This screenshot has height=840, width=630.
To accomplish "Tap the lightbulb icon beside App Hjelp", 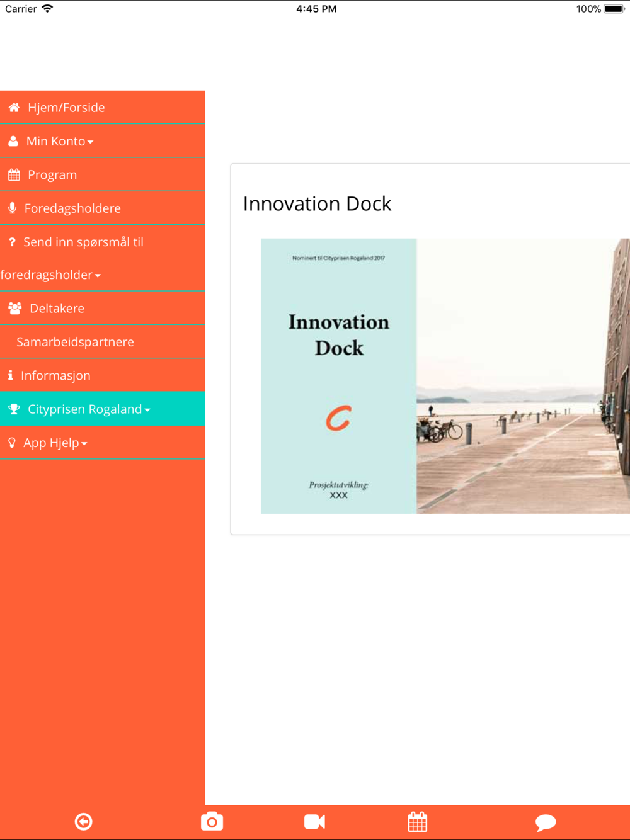I will pyautogui.click(x=12, y=443).
